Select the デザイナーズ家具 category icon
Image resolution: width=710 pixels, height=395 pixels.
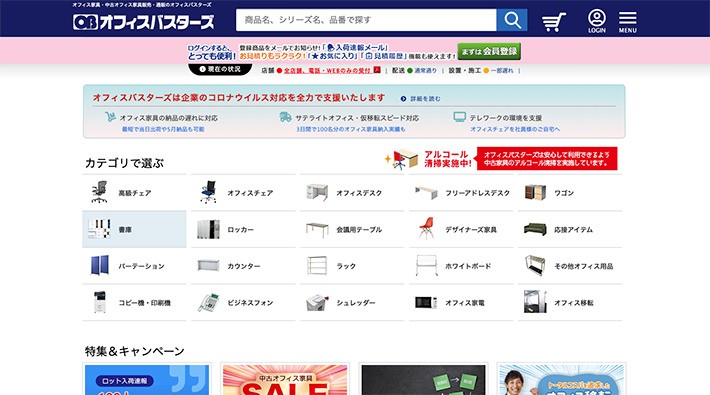[426, 228]
